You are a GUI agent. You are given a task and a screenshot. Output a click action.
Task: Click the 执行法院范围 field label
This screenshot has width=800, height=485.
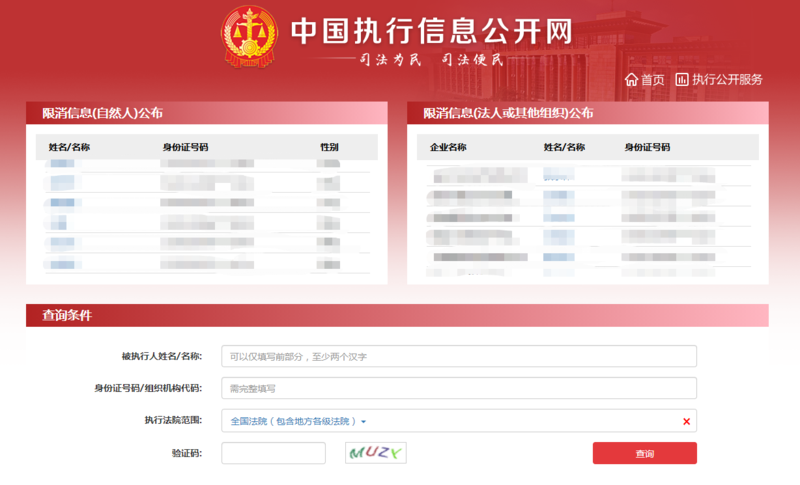coord(173,420)
